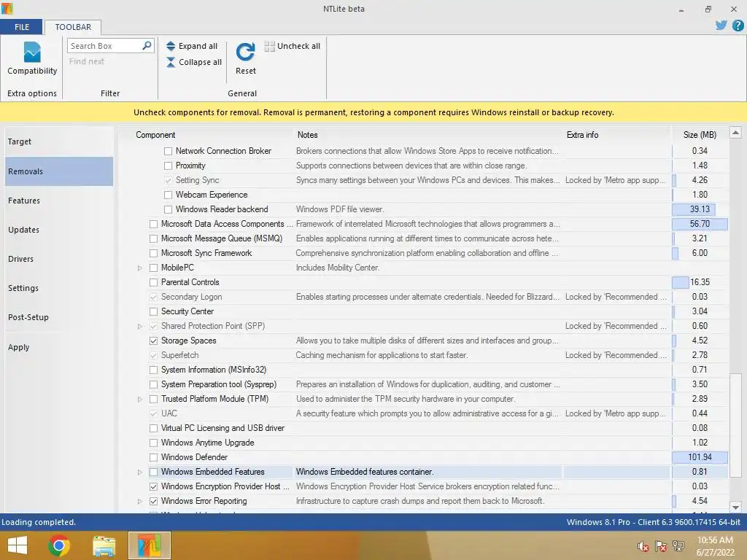This screenshot has height=560, width=747.
Task: Uncheck Storage Spaces component
Action: [153, 341]
